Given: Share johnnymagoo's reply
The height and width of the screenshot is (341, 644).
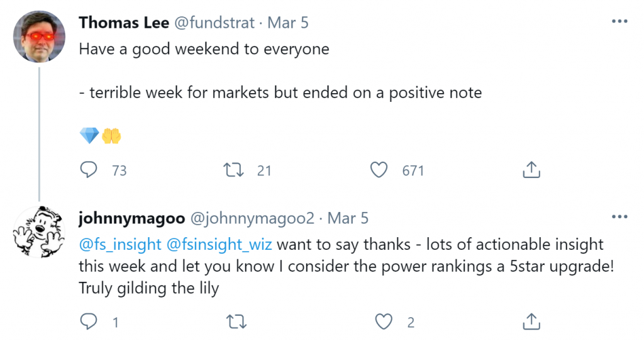Looking at the screenshot, I should pyautogui.click(x=530, y=322).
